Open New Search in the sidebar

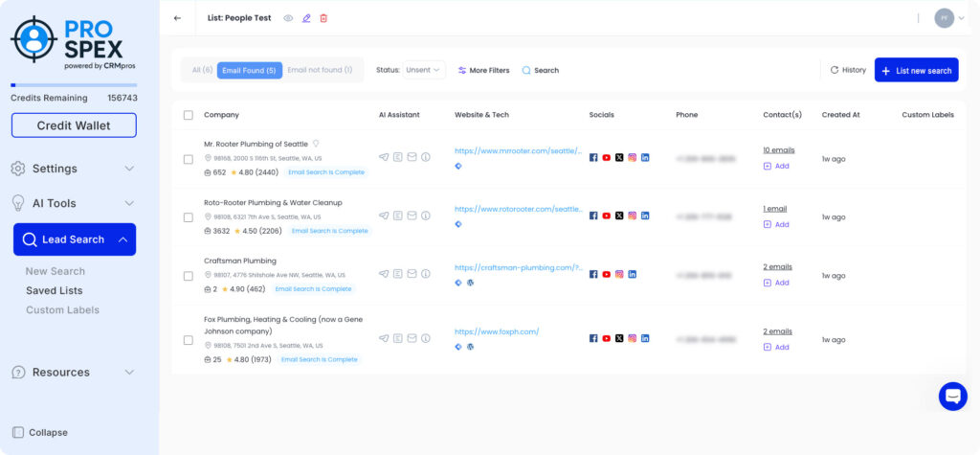coord(55,271)
